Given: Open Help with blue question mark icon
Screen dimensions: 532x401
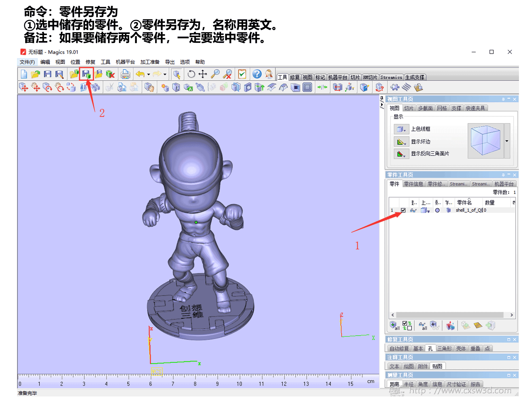Looking at the screenshot, I should [x=257, y=74].
